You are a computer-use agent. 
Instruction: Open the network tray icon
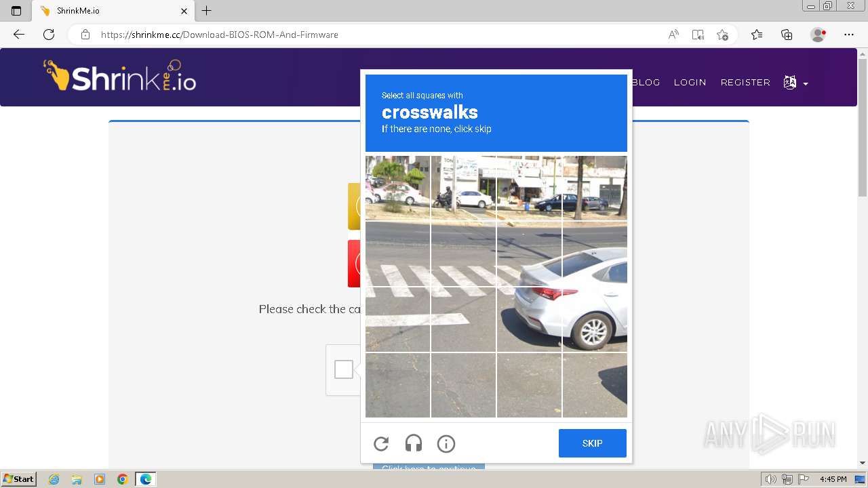[x=787, y=479]
